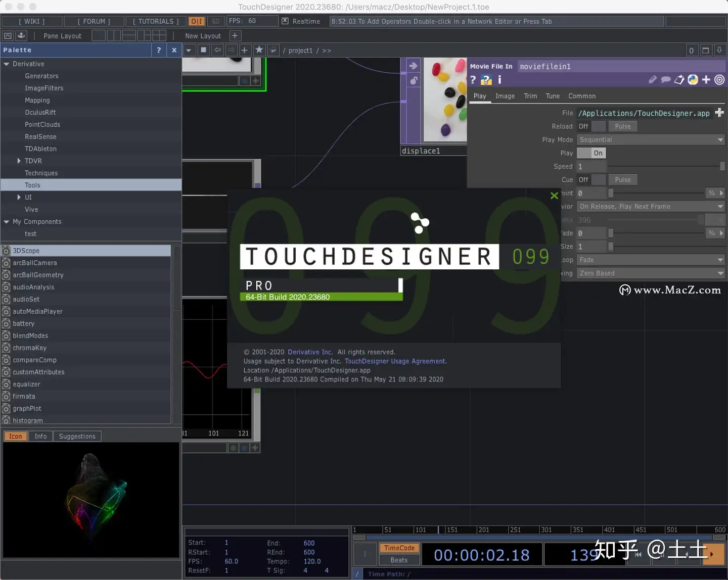Image resolution: width=728 pixels, height=580 pixels.
Task: Open the Zero Based dropdown
Action: click(x=651, y=273)
